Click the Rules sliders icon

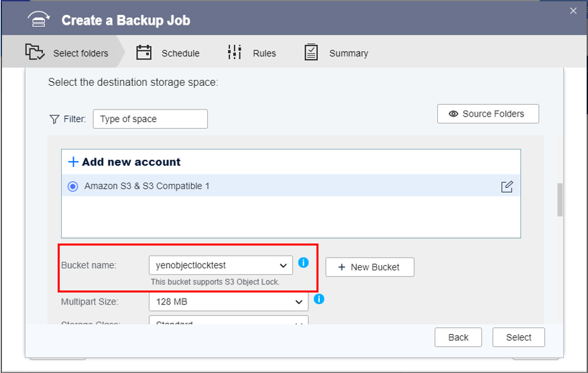tap(234, 52)
